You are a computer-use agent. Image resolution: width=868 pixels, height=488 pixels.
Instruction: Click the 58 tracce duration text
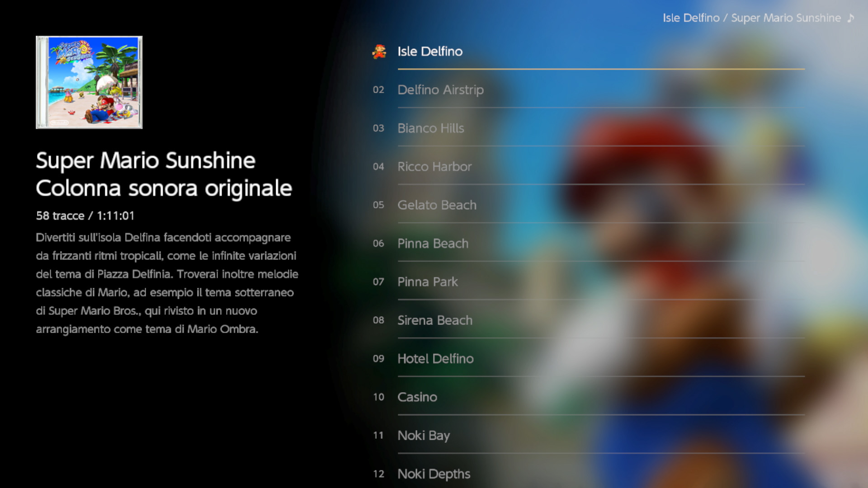click(85, 216)
